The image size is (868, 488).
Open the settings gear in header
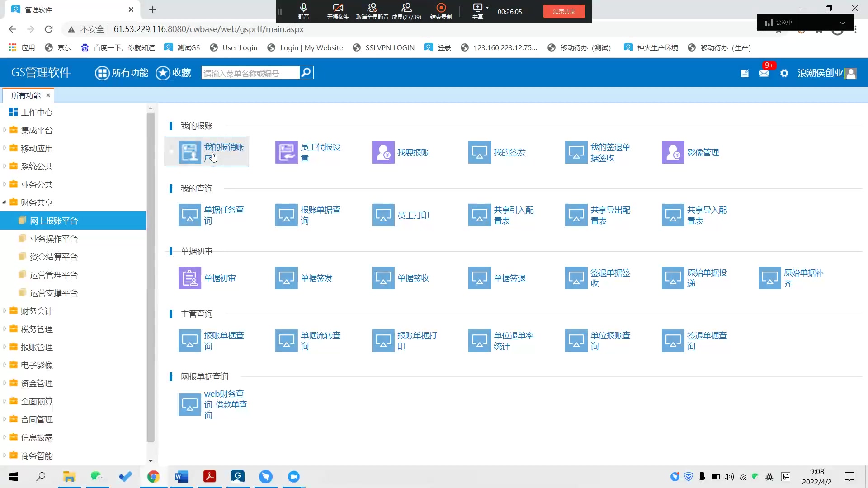click(x=784, y=73)
